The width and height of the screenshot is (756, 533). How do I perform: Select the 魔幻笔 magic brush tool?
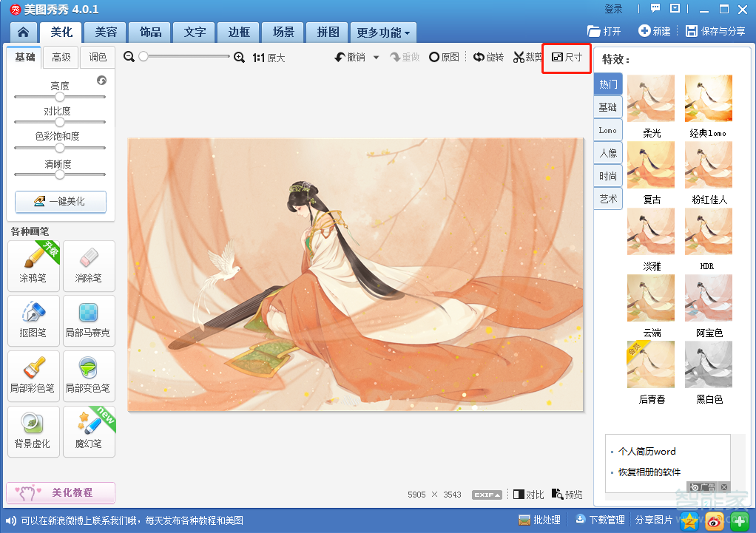point(89,431)
